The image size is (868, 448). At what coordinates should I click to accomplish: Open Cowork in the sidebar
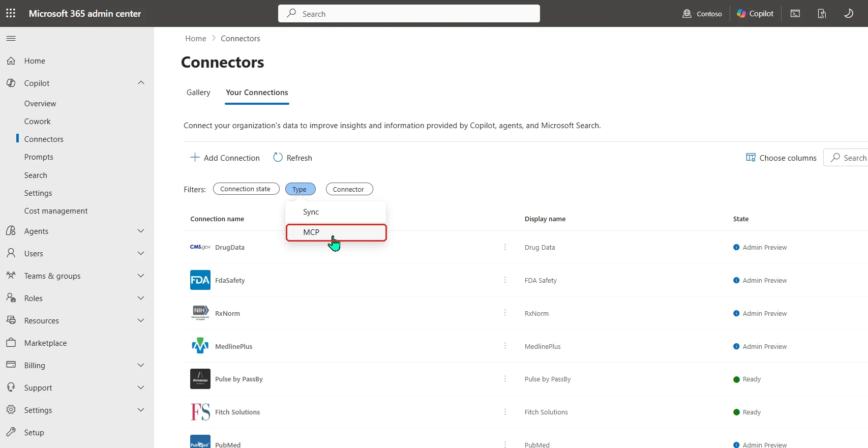(37, 122)
